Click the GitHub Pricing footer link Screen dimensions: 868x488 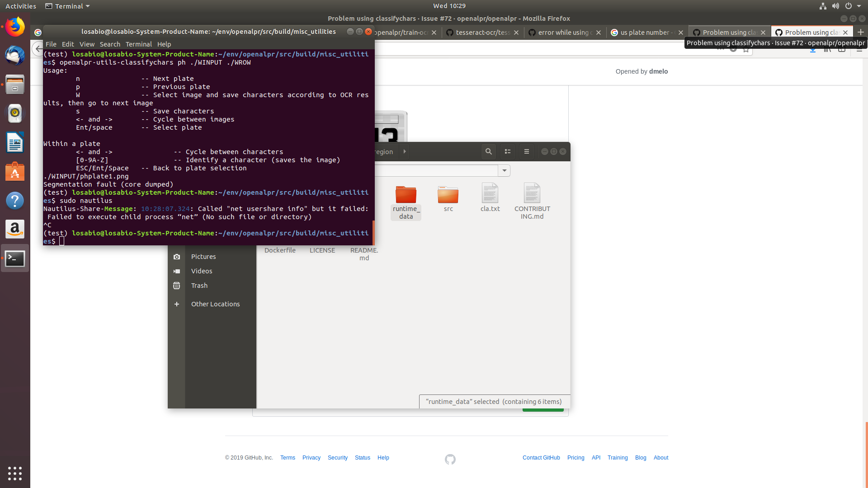click(x=576, y=458)
